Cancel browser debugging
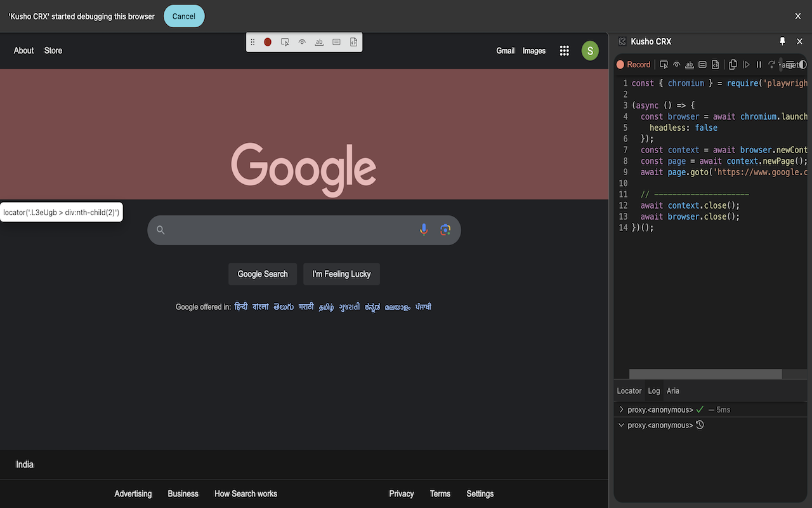This screenshot has height=508, width=812. pos(184,16)
